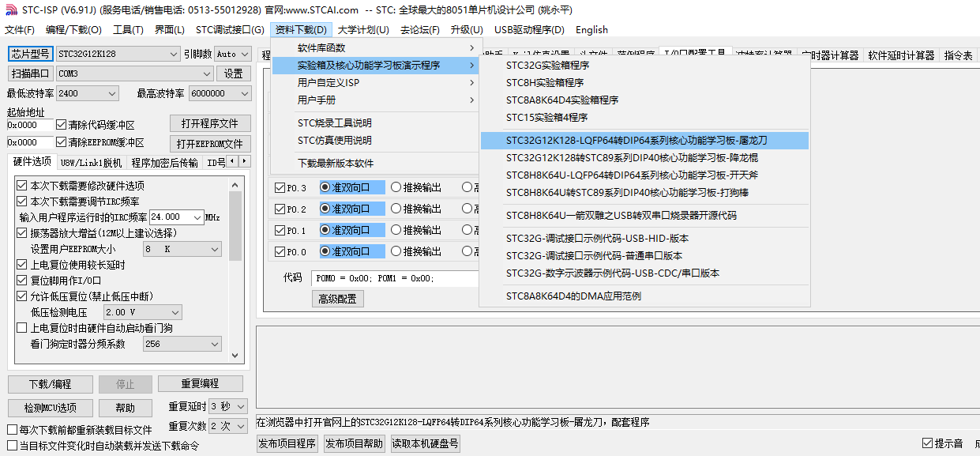This screenshot has width=980, height=456.
Task: Select STC32G USB-HID版本 debug example
Action: (644, 239)
